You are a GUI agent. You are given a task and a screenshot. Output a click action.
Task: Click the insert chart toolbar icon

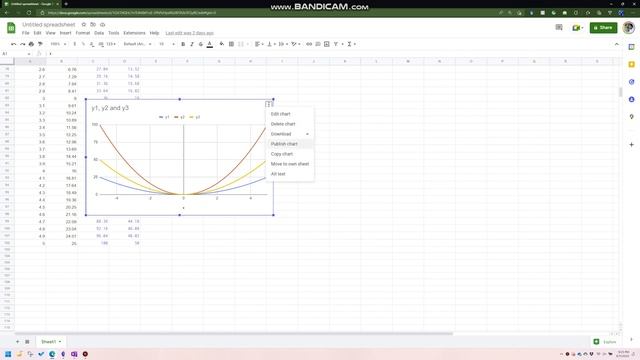click(x=327, y=44)
